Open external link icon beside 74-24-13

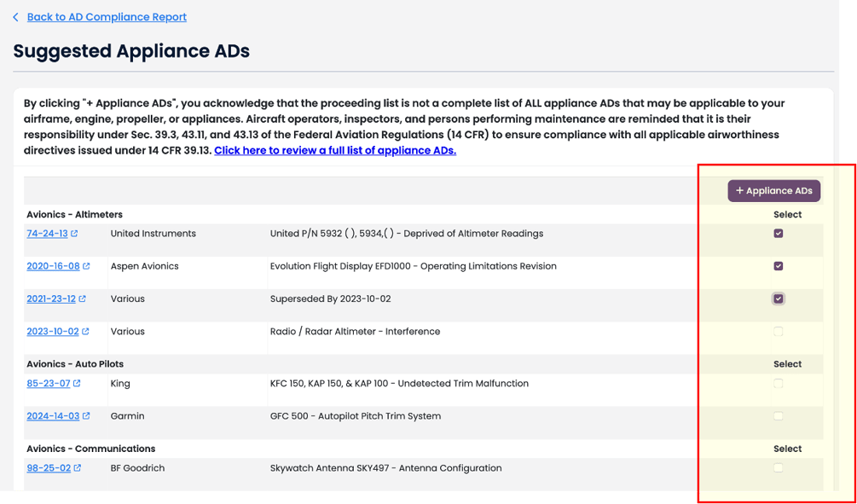click(75, 234)
